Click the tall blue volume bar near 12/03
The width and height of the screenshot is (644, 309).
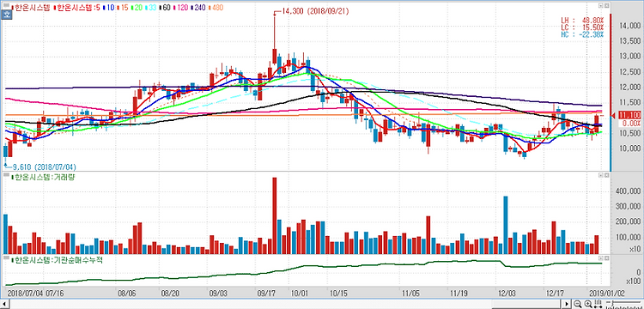pyautogui.click(x=506, y=225)
